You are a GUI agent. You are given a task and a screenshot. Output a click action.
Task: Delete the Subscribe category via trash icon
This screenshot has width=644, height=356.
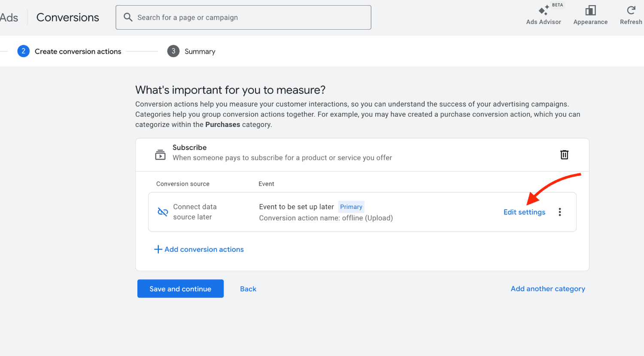(x=564, y=154)
